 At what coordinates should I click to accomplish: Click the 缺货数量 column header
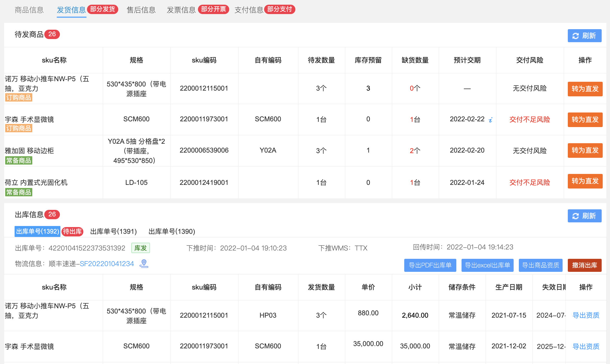(415, 60)
